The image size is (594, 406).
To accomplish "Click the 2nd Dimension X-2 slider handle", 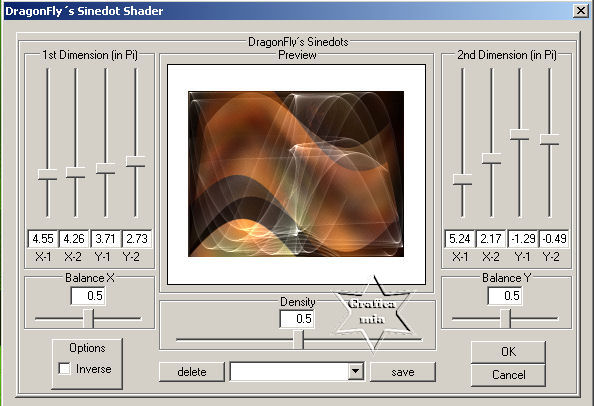I will pos(492,159).
